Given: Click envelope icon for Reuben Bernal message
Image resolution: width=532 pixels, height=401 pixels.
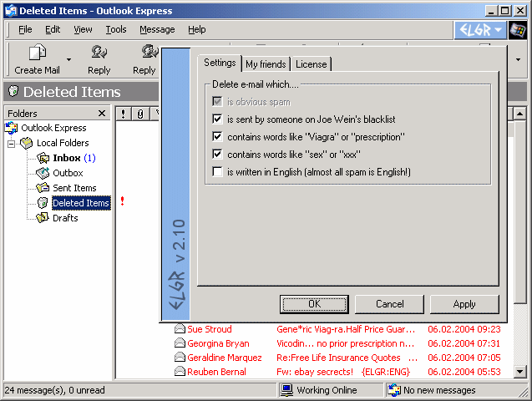Looking at the screenshot, I should coord(180,372).
